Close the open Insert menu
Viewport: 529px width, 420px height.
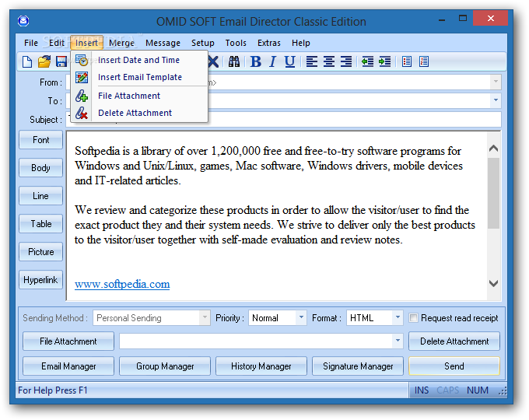pyautogui.click(x=86, y=43)
